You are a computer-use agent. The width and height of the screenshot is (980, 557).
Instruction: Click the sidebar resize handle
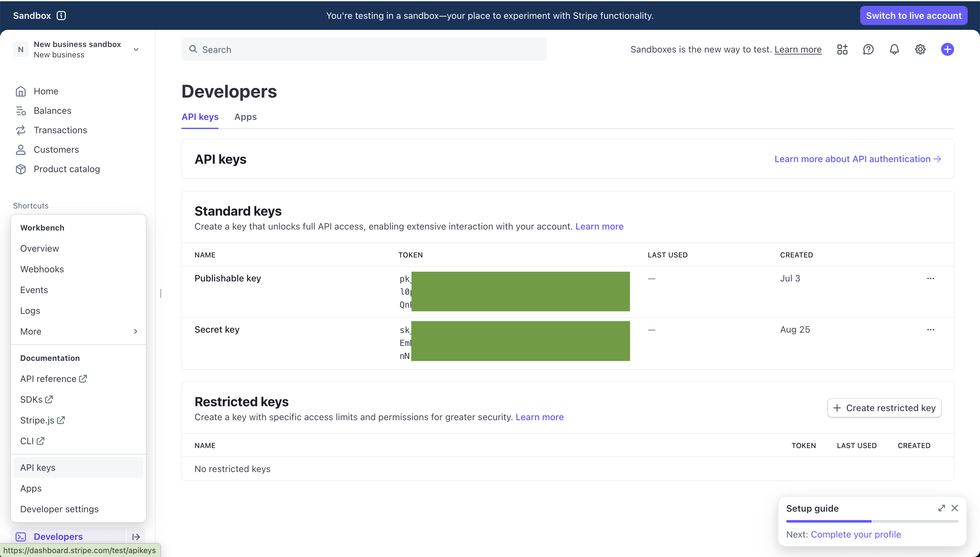(161, 293)
